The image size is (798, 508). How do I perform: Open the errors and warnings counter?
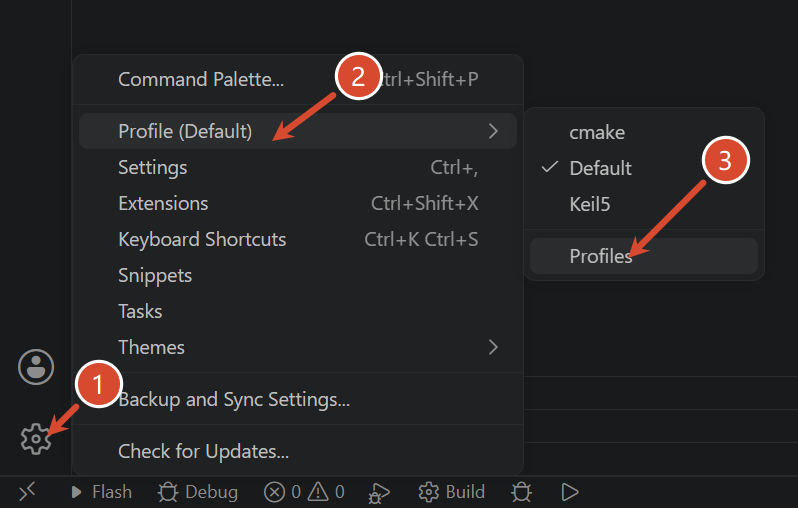pos(304,492)
